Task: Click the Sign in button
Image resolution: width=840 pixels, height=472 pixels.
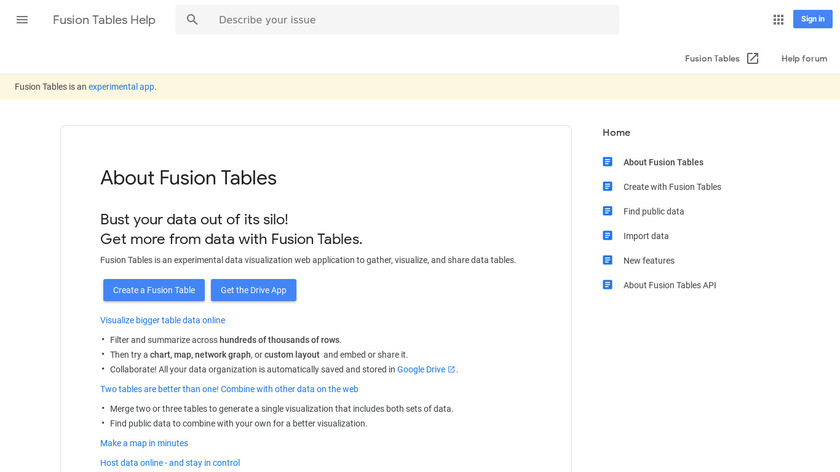Action: pyautogui.click(x=812, y=19)
